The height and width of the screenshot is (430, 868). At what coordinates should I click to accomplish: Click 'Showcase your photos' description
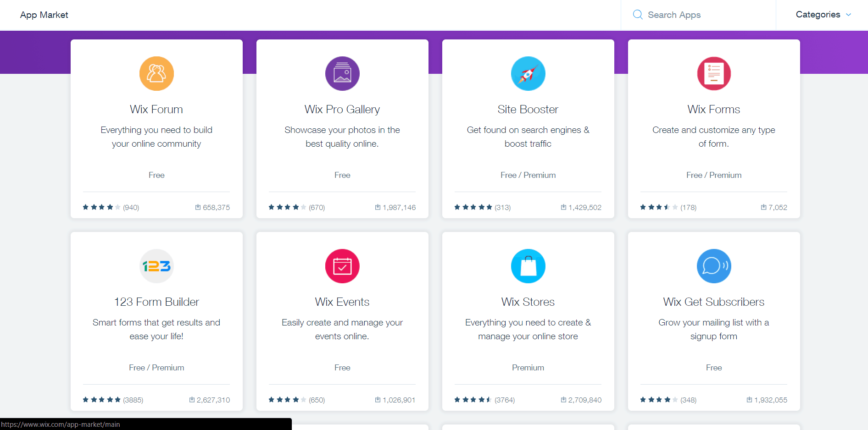point(342,137)
